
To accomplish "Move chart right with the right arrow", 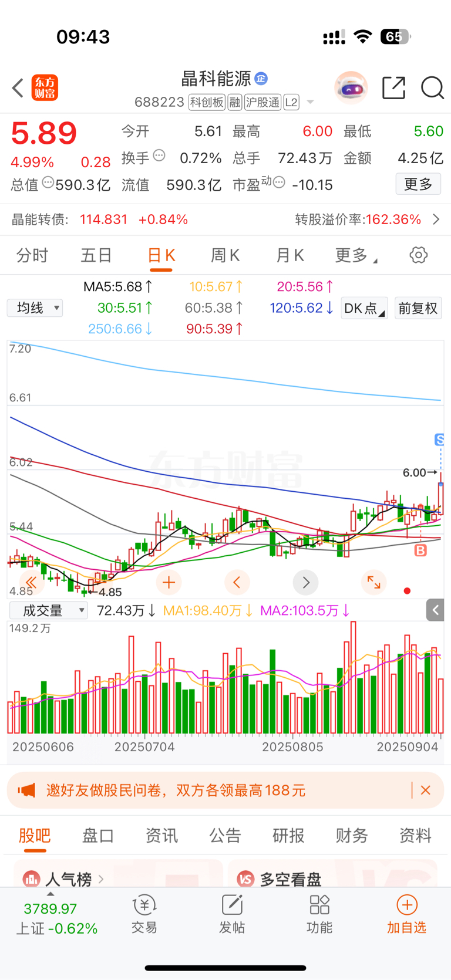I will pyautogui.click(x=305, y=583).
